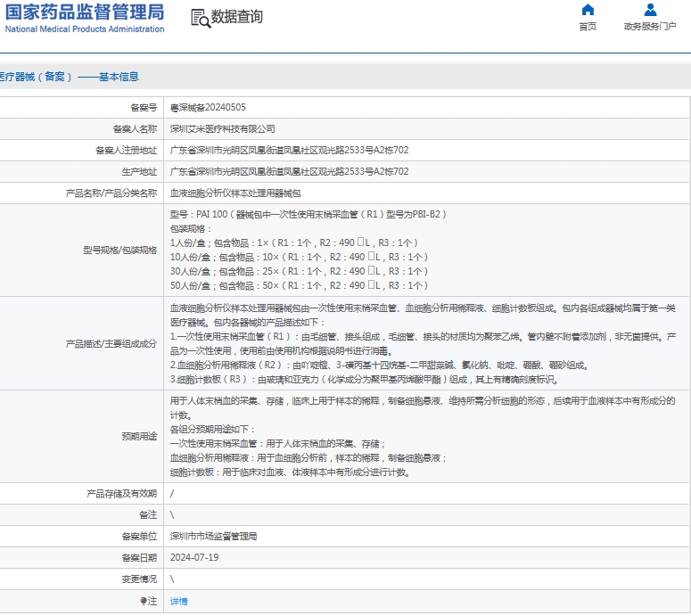Screen dimensions: 691x616
Task: Select the address value in 生产地址 row
Action: tap(289, 172)
